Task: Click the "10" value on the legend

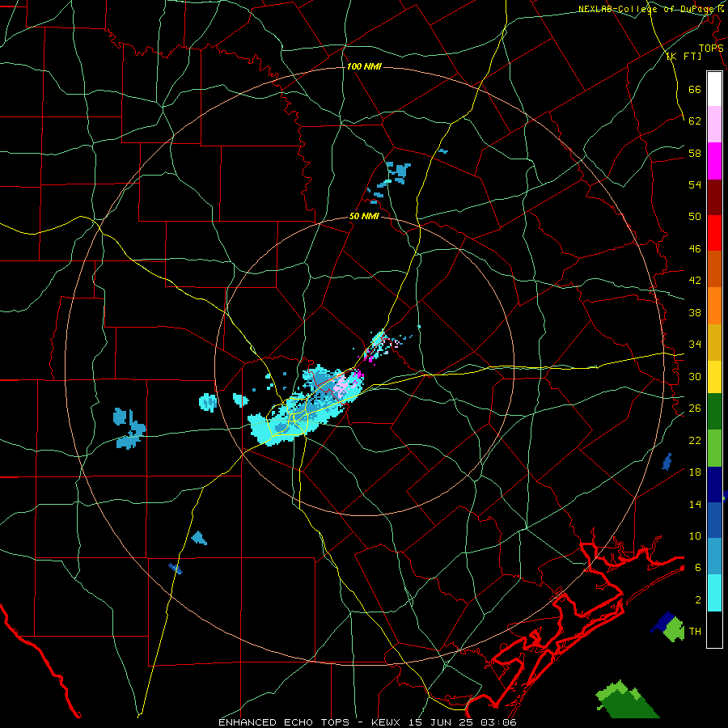Action: pos(695,535)
